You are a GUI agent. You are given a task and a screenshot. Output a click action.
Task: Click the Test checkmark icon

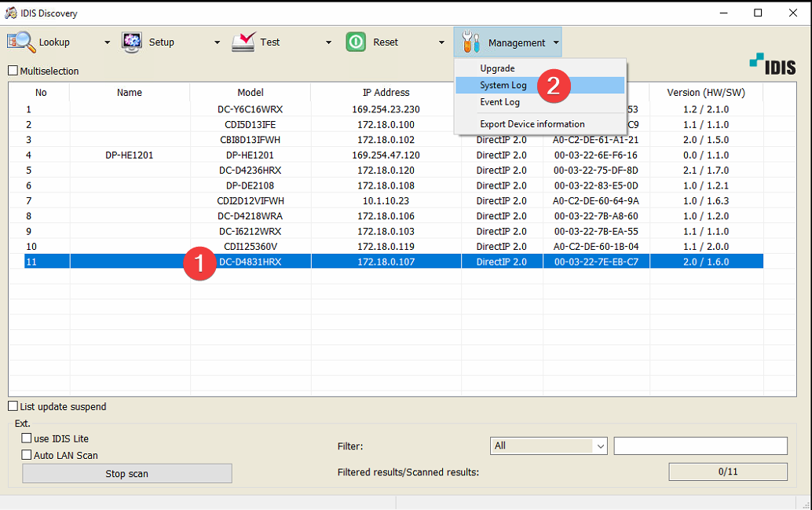click(x=243, y=42)
